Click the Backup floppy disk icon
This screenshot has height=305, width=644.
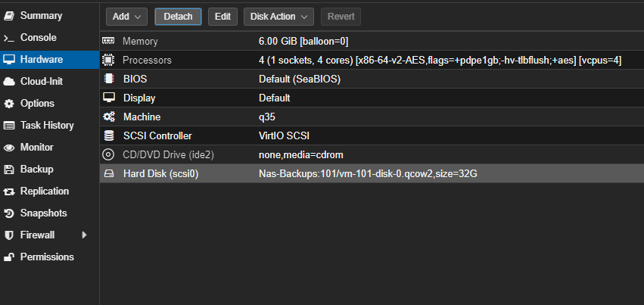9,170
